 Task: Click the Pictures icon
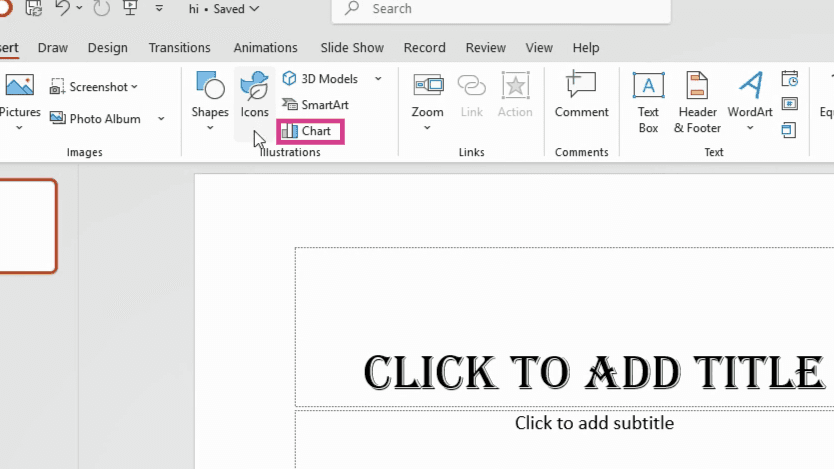(20, 85)
